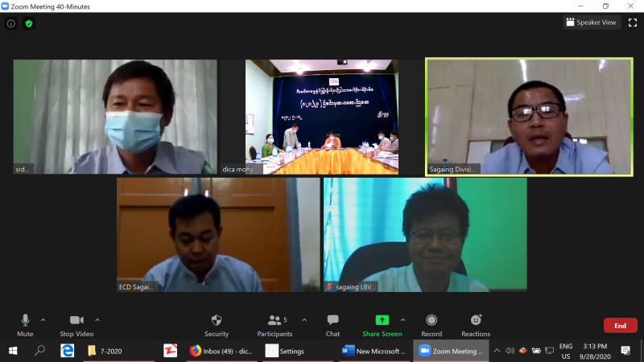Viewport: 644px width, 362px height.
Task: Open the Security shield options
Action: [216, 323]
